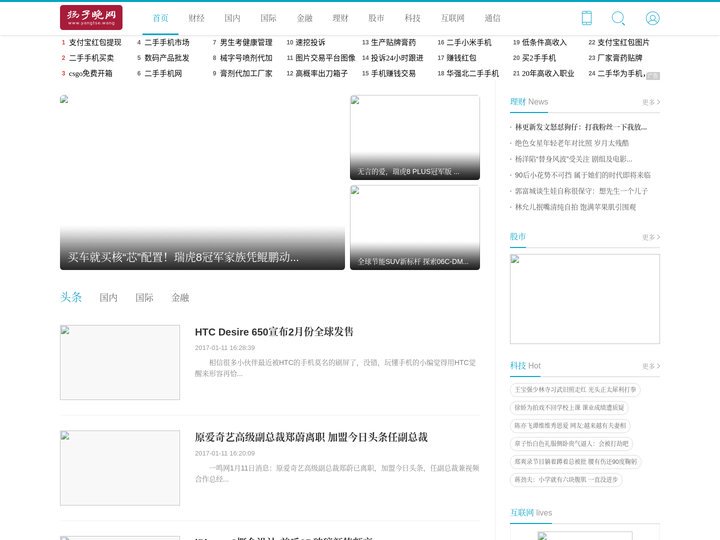Open article 原爱奇艺高级副总裁郑蔚离职

(x=311, y=437)
